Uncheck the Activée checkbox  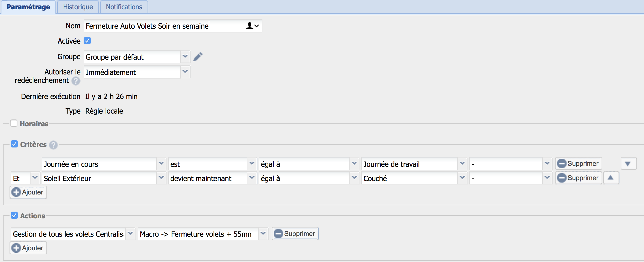(87, 41)
